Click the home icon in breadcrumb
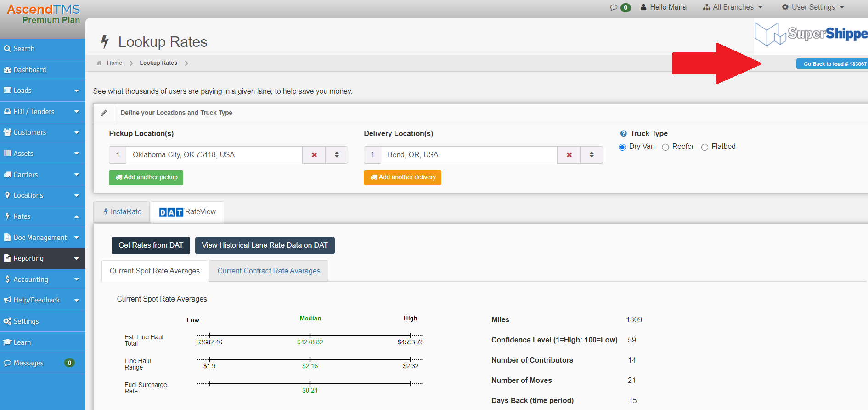Screen dimensions: 868x410 click(x=99, y=63)
